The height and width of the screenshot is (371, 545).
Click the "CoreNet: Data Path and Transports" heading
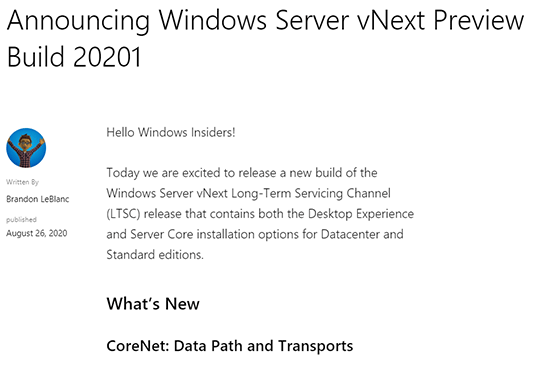coord(230,346)
